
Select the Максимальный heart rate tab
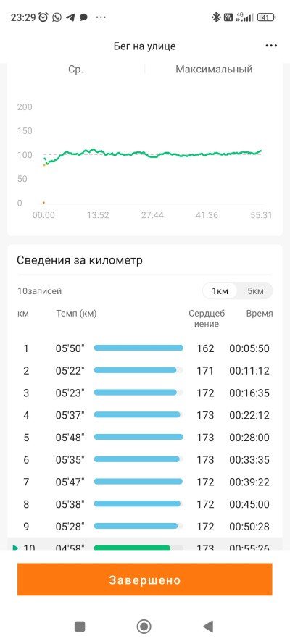pos(214,70)
